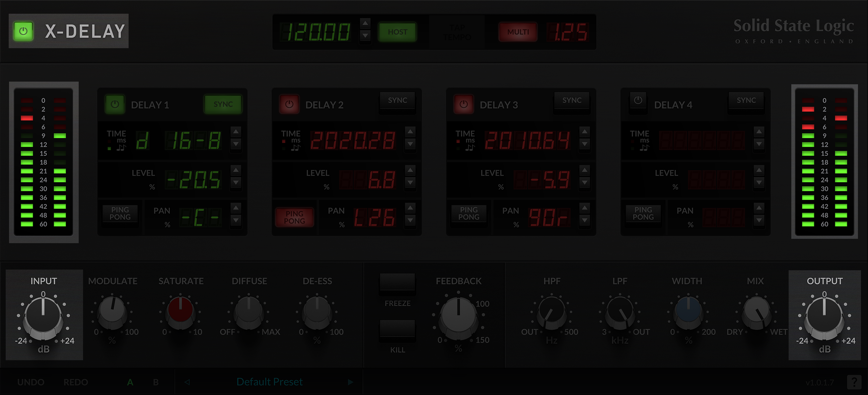Enable SYNC on Delay 2

[397, 100]
